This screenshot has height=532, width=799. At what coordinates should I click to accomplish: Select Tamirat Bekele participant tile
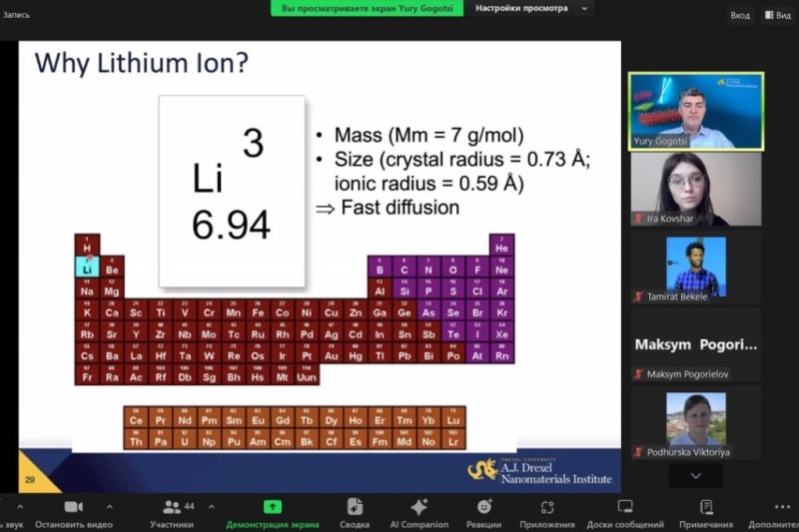coord(696,267)
